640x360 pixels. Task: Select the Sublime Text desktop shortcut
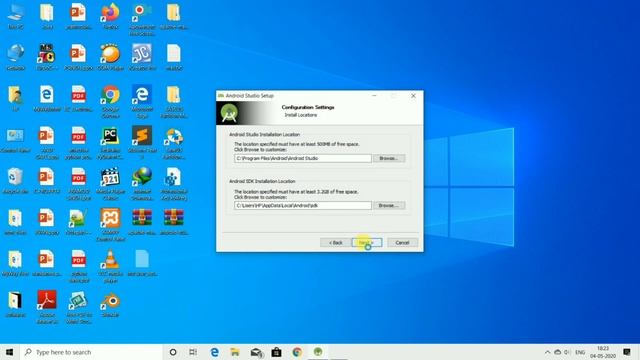point(142,142)
